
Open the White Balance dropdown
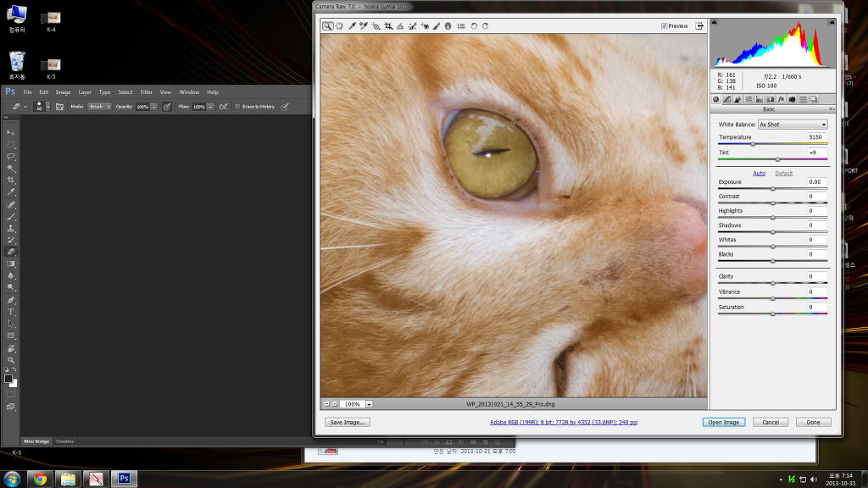click(x=793, y=125)
